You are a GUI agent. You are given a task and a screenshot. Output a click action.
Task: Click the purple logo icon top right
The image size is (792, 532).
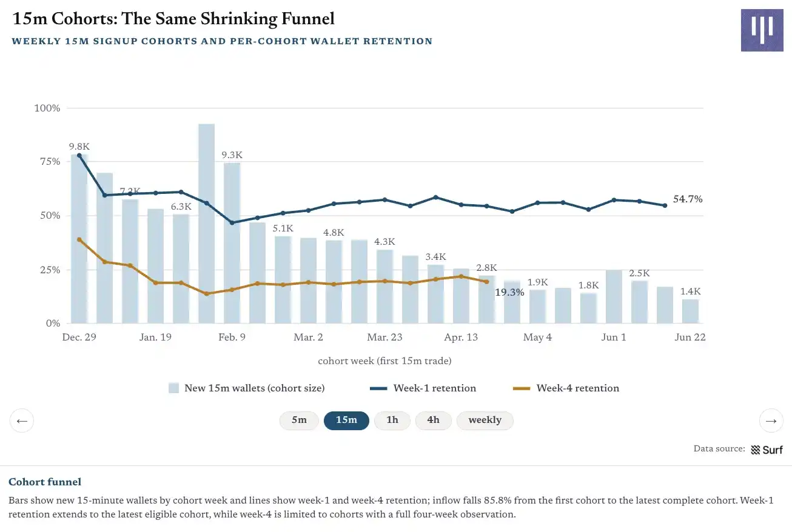point(762,30)
